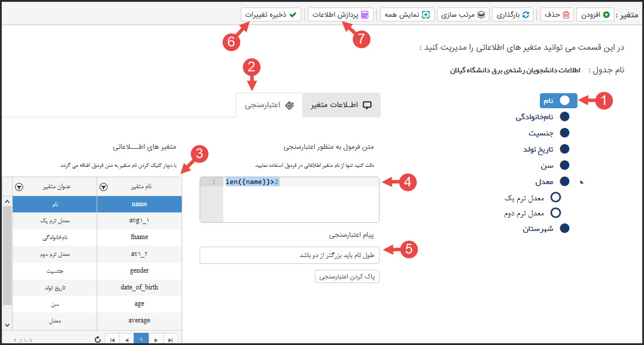
Task: Click the validation message input field
Action: coord(289,255)
